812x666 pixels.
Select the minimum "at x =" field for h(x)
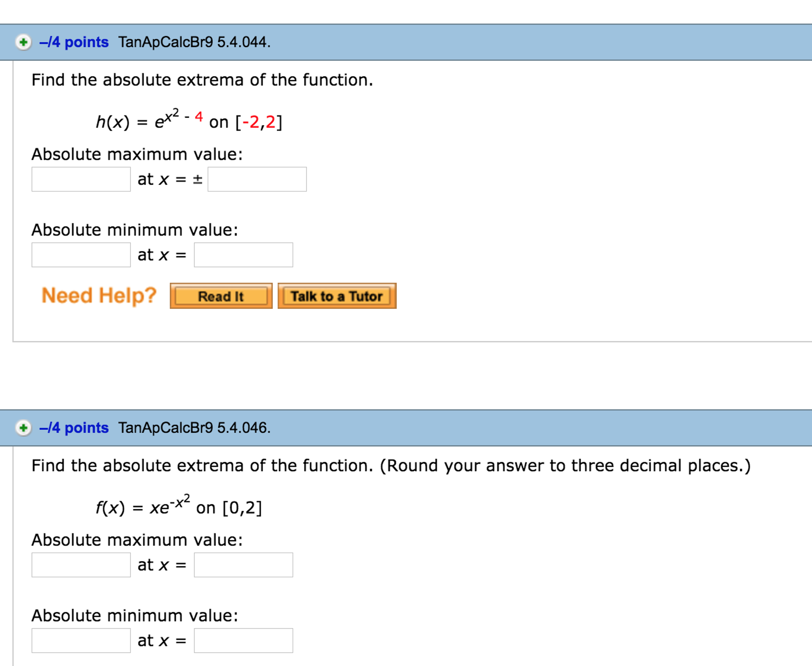pos(243,255)
